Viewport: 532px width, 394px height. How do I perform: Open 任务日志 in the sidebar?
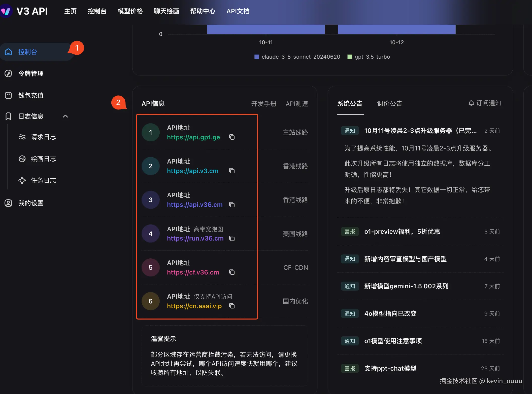pos(43,180)
